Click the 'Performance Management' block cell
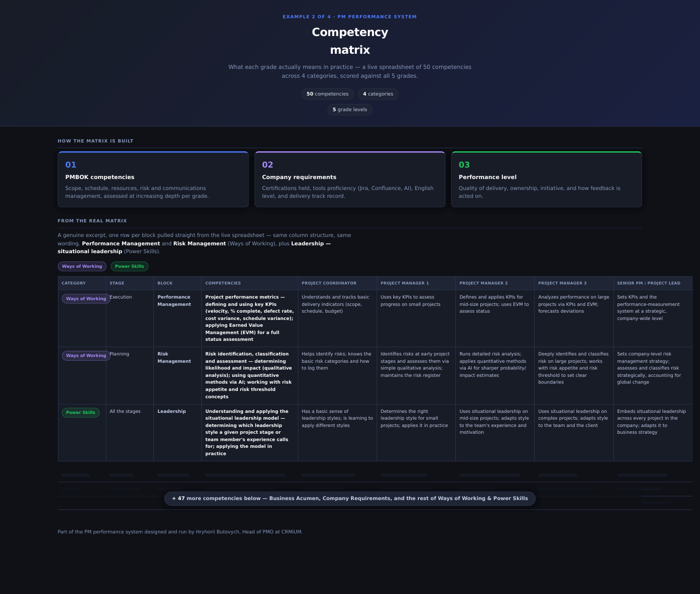Viewport: 700px width, 594px height. 177,318
